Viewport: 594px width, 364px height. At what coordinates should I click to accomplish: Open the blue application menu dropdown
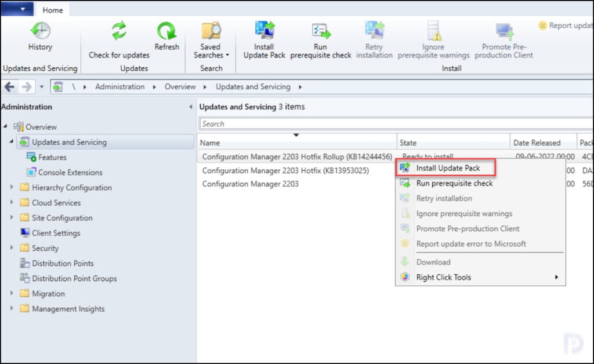click(17, 9)
